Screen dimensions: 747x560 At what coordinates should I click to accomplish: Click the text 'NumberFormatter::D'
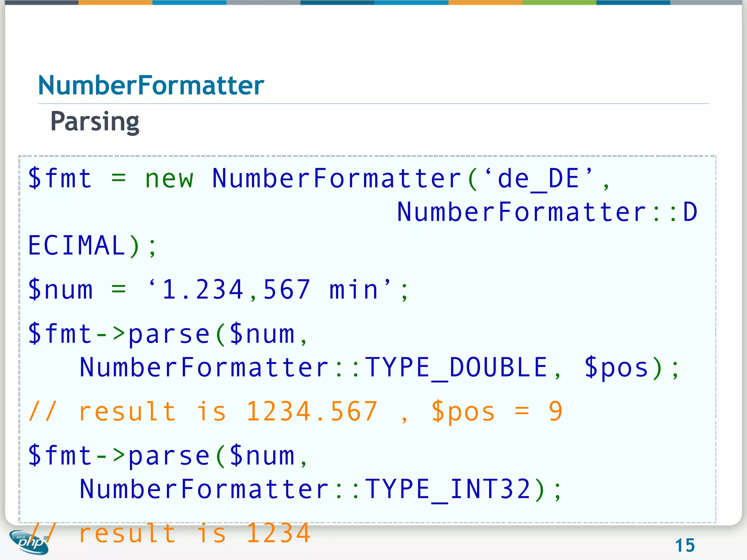coord(547,212)
